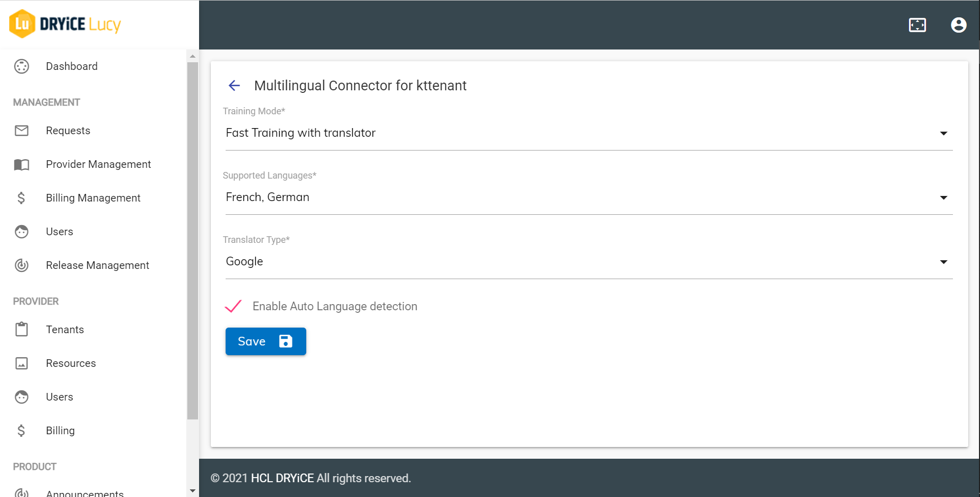The height and width of the screenshot is (497, 980).
Task: Open Provider Management via its book icon
Action: 21,164
